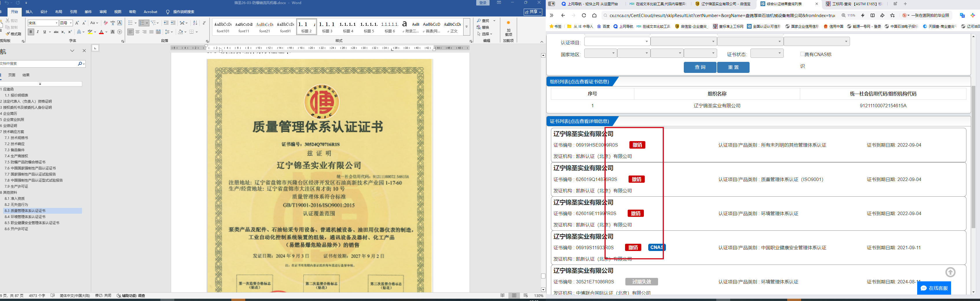Apply italic formatting in Word ribbon
Viewport: 980px width, 301px height.
click(38, 32)
